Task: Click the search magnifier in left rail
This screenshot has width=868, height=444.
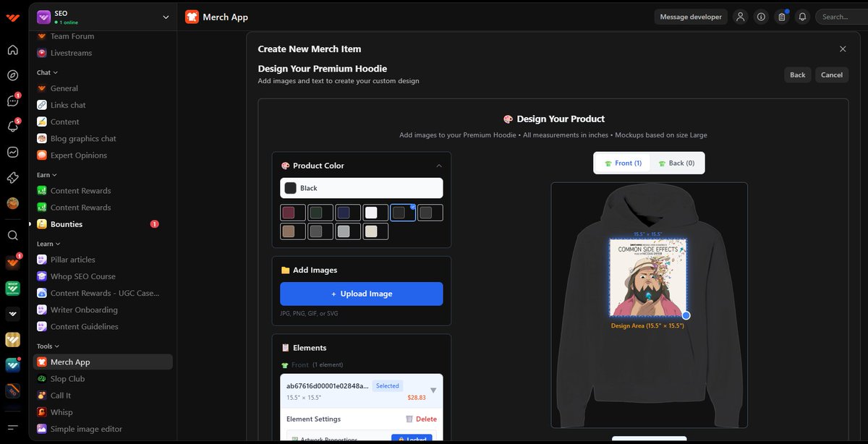Action: pos(12,235)
